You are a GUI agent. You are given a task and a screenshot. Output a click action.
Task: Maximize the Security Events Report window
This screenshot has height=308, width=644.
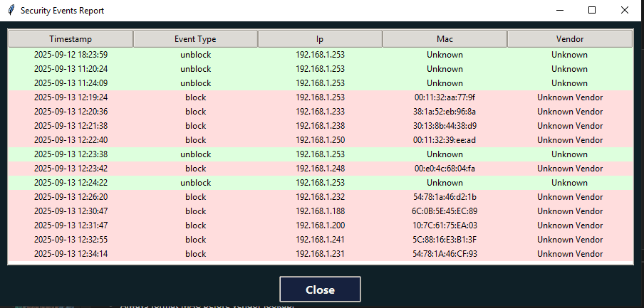click(x=592, y=11)
